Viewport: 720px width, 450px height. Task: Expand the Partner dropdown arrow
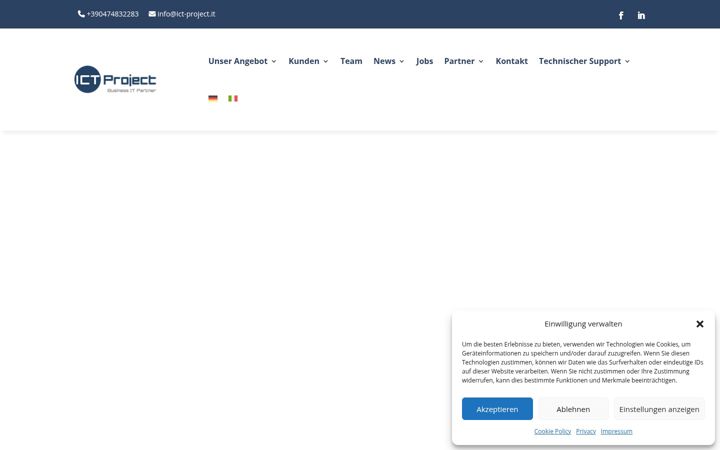[x=481, y=62]
